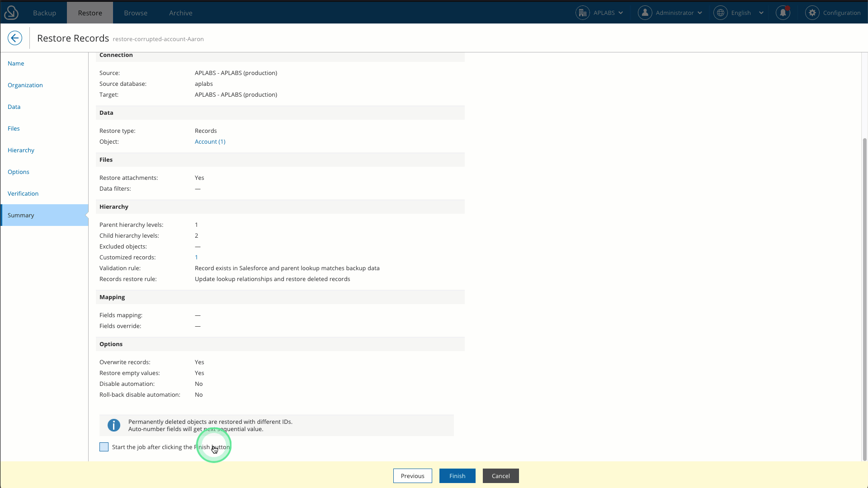
Task: Enable Start the job after clicking Finish checkbox
Action: point(104,447)
